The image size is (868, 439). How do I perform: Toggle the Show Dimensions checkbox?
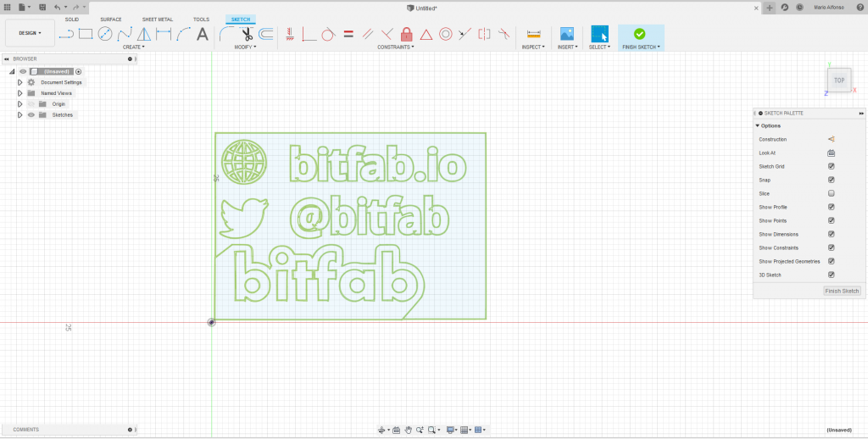click(x=831, y=234)
